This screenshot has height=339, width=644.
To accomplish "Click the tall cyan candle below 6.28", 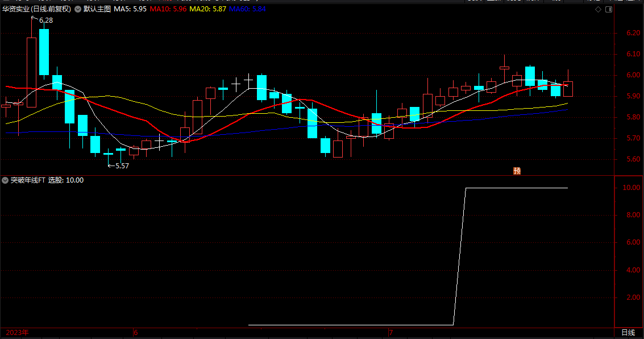I will (x=44, y=52).
